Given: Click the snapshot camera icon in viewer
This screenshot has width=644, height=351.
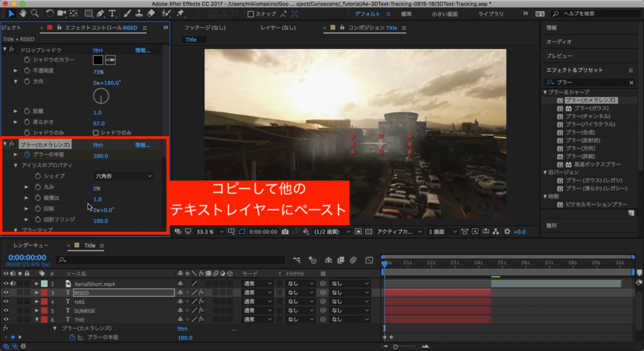Looking at the screenshot, I should coord(285,231).
